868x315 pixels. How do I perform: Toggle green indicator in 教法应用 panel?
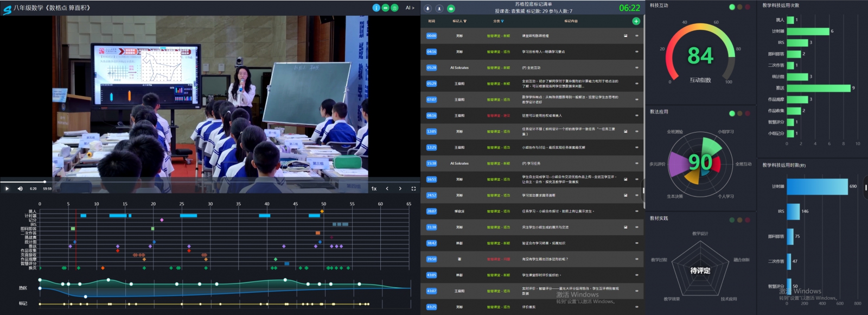732,114
